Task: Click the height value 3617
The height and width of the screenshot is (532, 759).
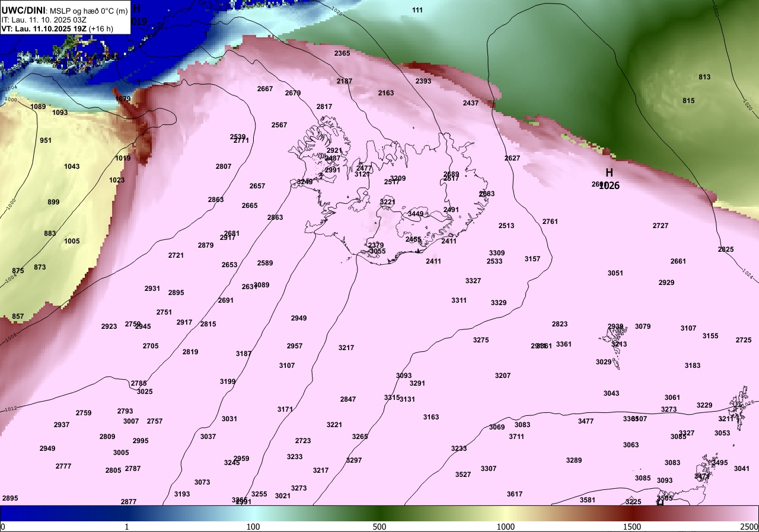Action: click(x=515, y=494)
